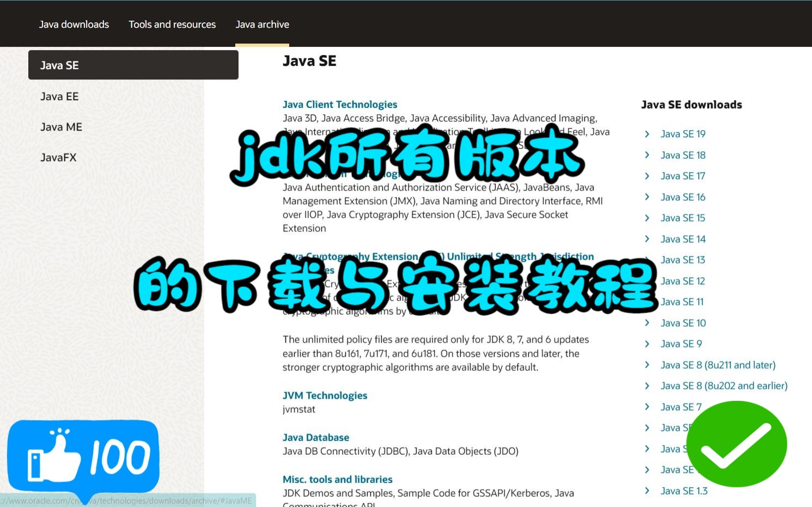Viewport: 812px width, 507px height.
Task: Open Java SE 8 (8u211 and later) link
Action: pyautogui.click(x=718, y=365)
